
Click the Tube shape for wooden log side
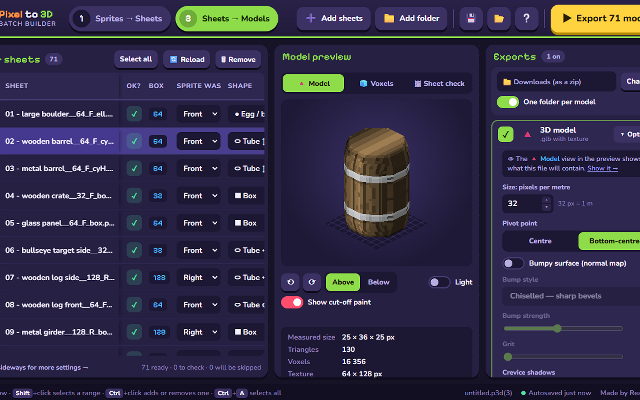point(247,278)
